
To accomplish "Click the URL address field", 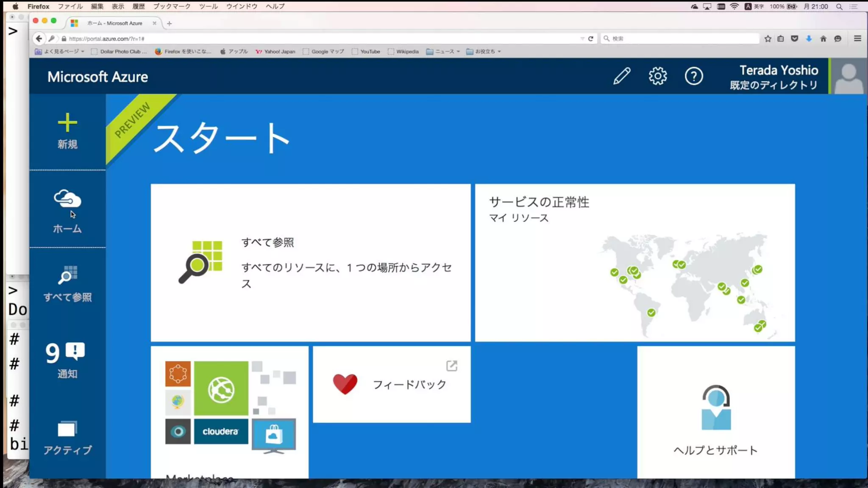I will pyautogui.click(x=322, y=39).
